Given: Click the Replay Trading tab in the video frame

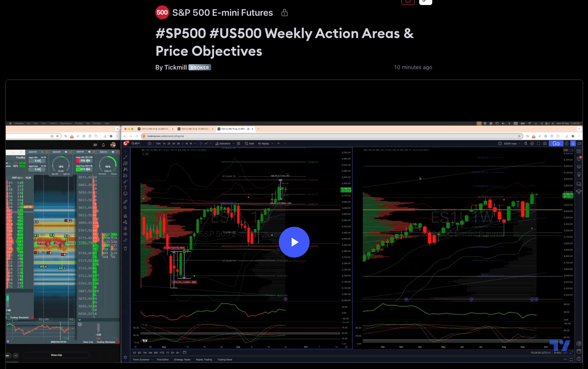Looking at the screenshot, I should point(204,360).
